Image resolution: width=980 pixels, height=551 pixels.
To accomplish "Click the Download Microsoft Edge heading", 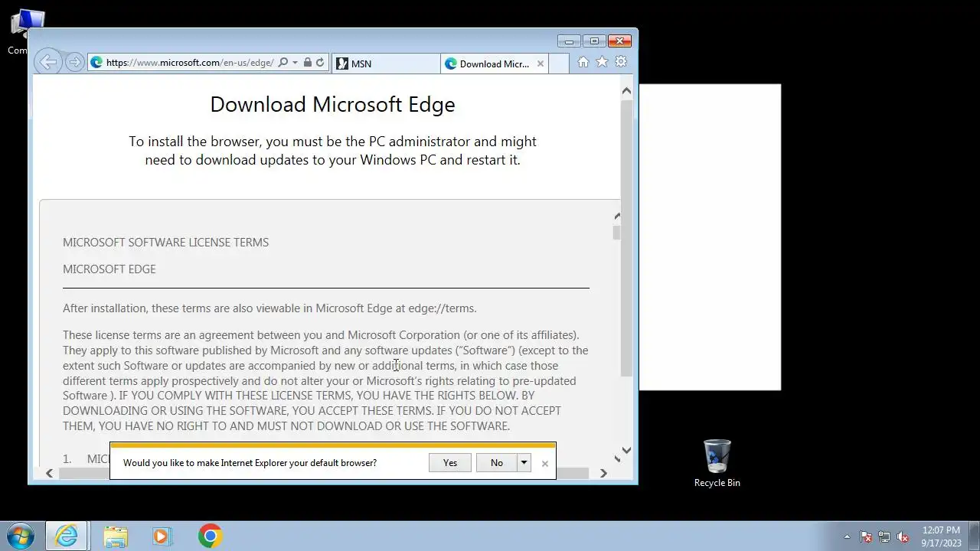I will pos(332,104).
